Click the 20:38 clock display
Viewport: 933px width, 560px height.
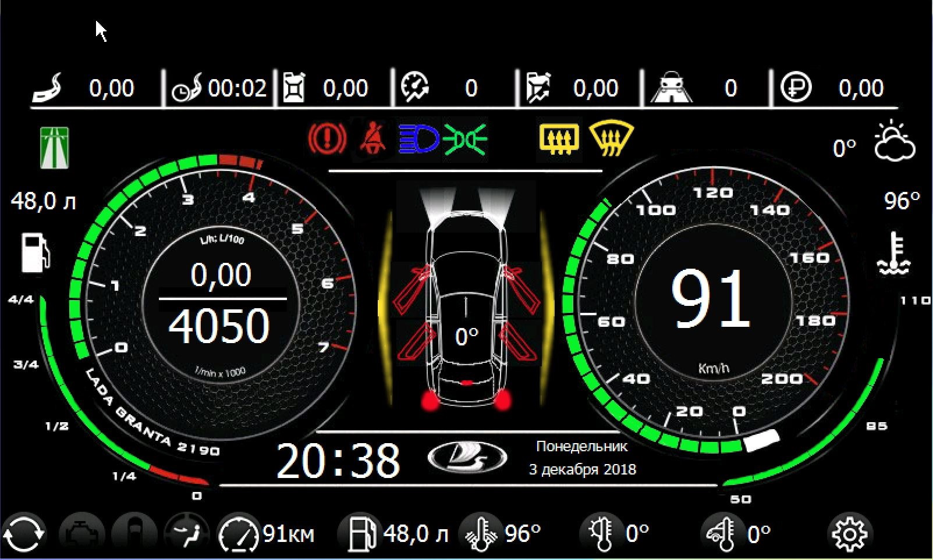(x=338, y=461)
